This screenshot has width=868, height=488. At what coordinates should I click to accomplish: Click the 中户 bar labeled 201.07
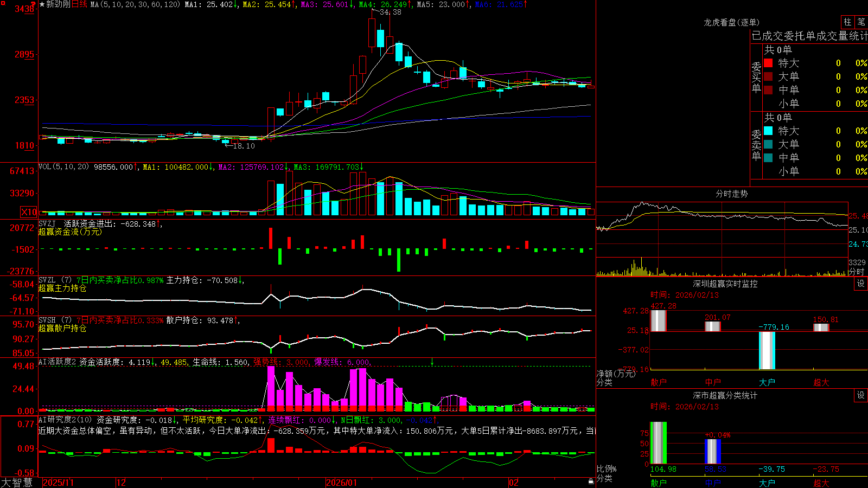coord(712,326)
